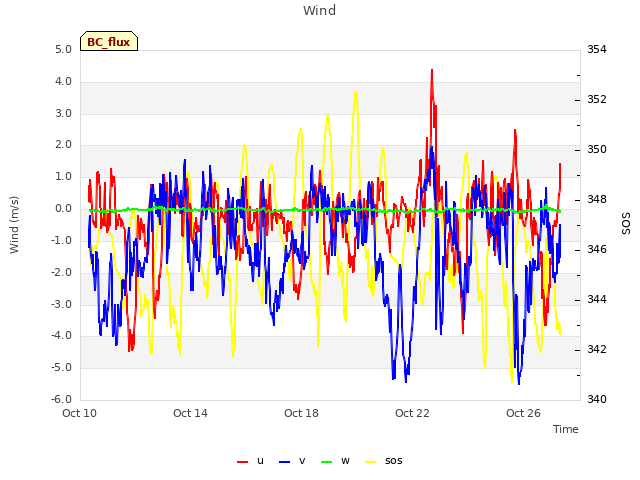Click the 'Oct 22' x-axis tick label
The height and width of the screenshot is (480, 640).
click(x=412, y=413)
